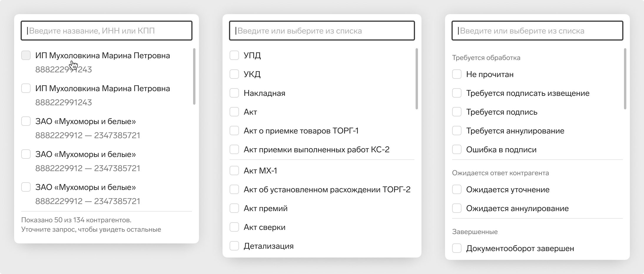644x274 pixels.
Task: Focus the название, ИНН или КПП search field
Action: pyautogui.click(x=107, y=31)
